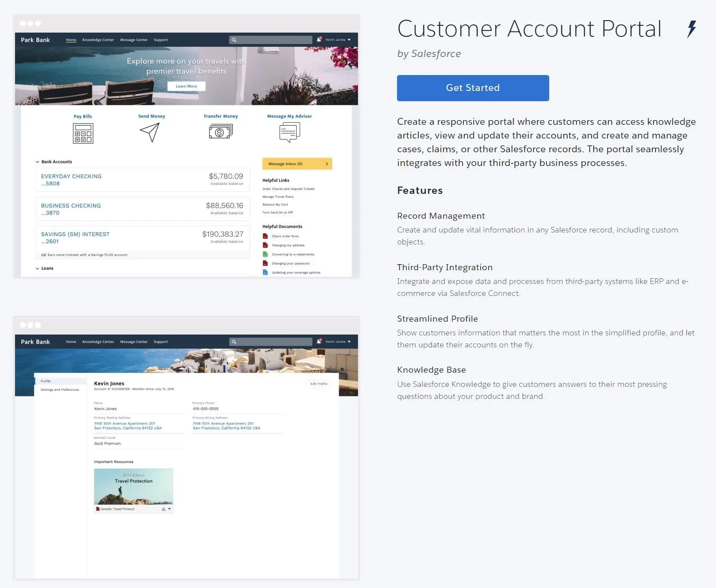Click the Important Resources heading
Image resolution: width=716 pixels, height=588 pixels.
coord(114,462)
